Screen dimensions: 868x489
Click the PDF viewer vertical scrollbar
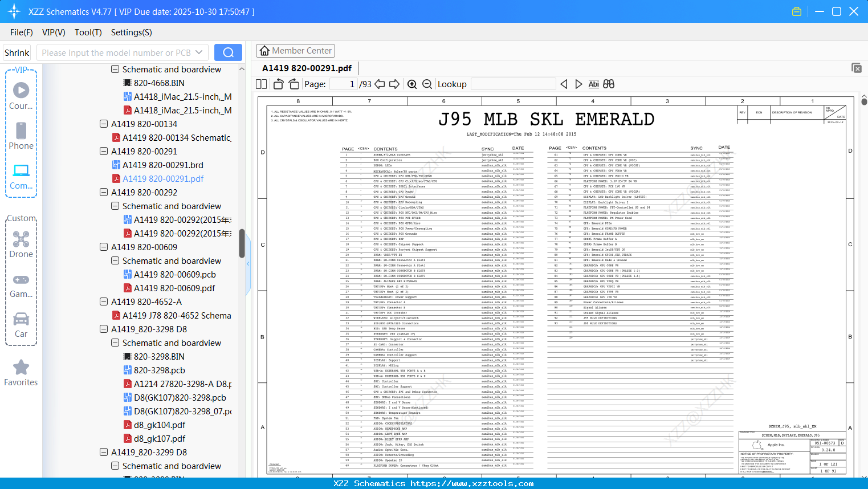click(x=864, y=101)
